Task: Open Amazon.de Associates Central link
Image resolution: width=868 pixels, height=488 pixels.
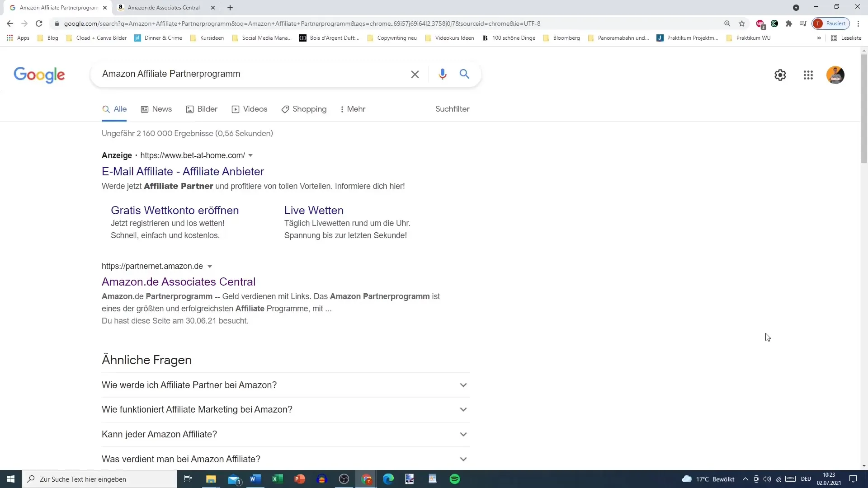Action: point(178,281)
